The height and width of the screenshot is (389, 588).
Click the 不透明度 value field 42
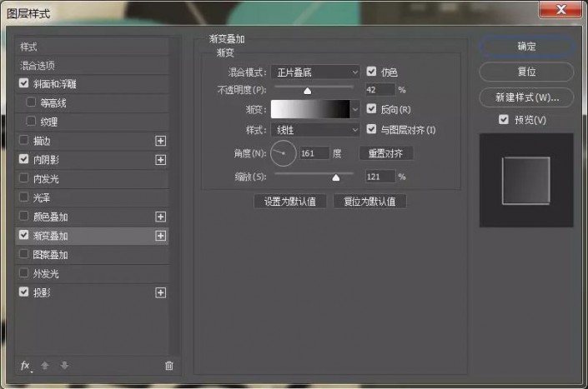point(380,90)
